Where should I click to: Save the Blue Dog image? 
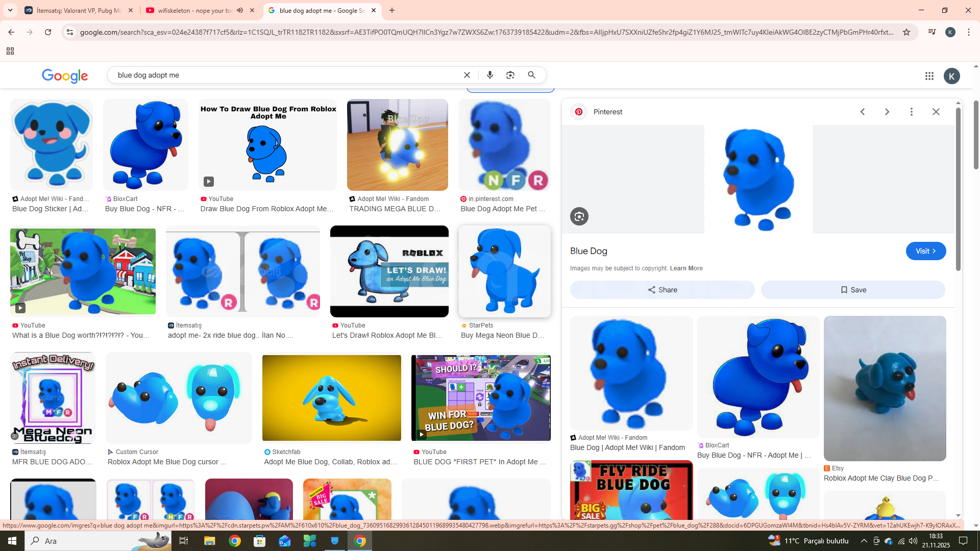852,290
